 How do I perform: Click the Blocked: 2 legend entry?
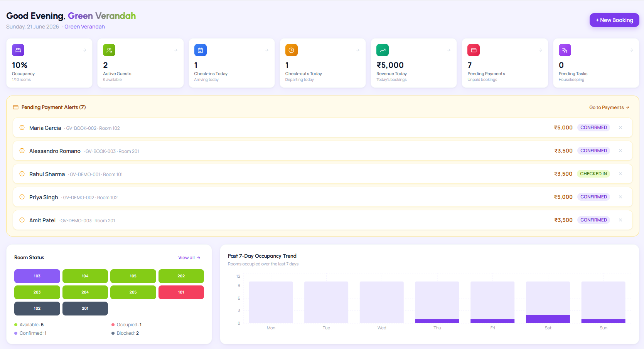pyautogui.click(x=125, y=333)
